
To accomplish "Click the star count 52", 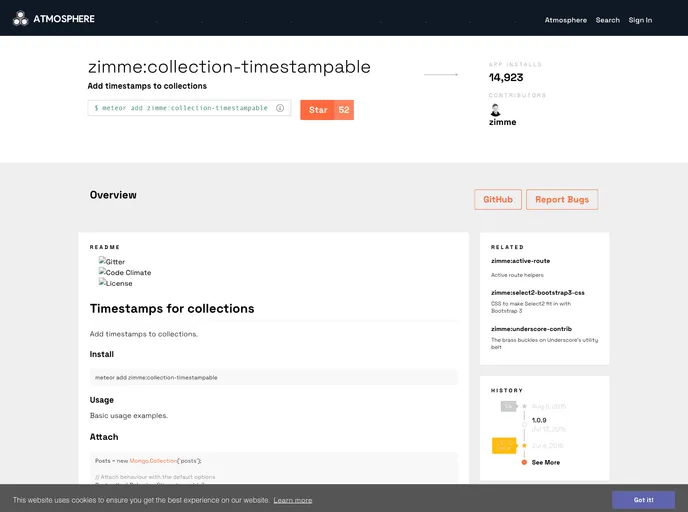I will coord(344,110).
